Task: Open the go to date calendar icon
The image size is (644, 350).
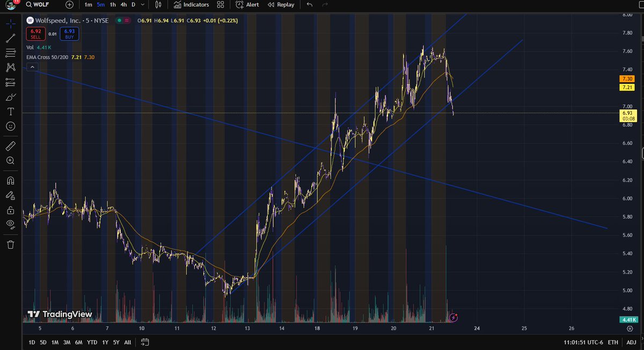Action: coord(144,342)
